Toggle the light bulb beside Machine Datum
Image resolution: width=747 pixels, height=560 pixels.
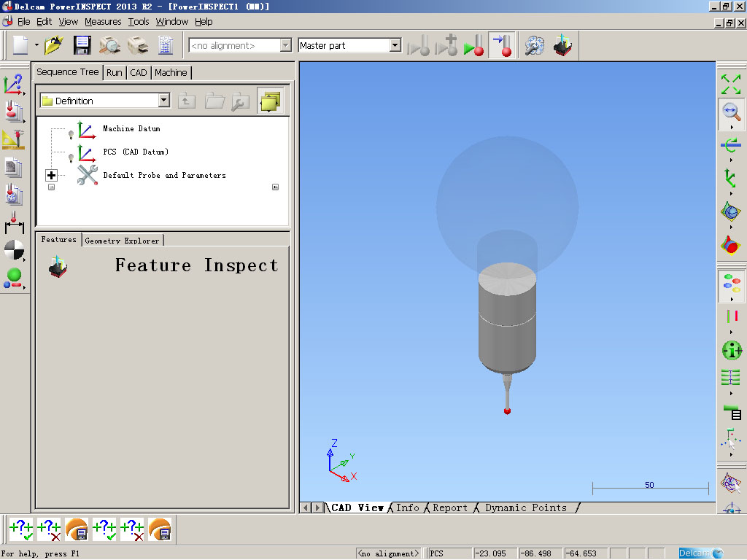tap(71, 134)
